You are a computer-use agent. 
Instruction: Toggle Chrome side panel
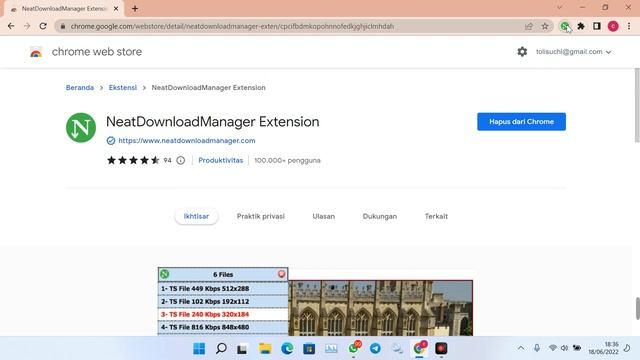point(597,26)
